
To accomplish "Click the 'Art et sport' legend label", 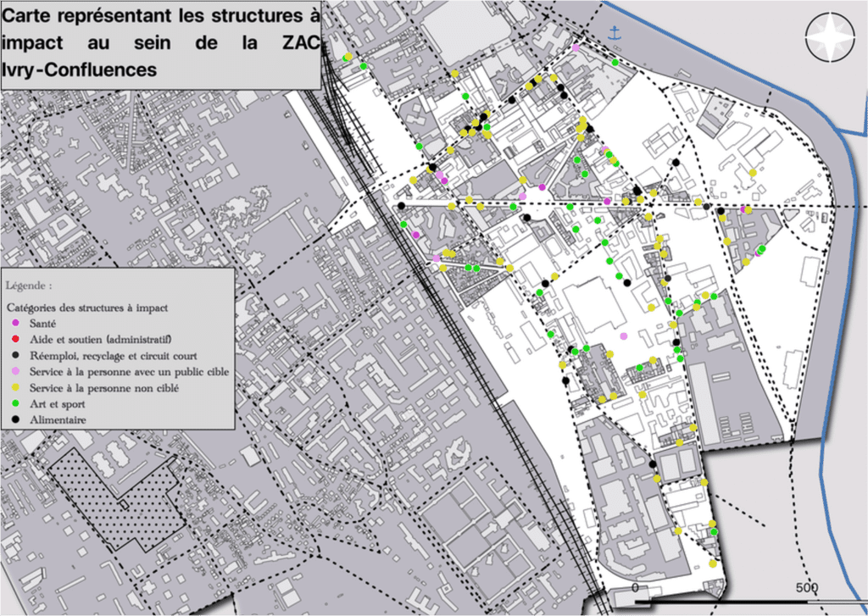I will [57, 404].
